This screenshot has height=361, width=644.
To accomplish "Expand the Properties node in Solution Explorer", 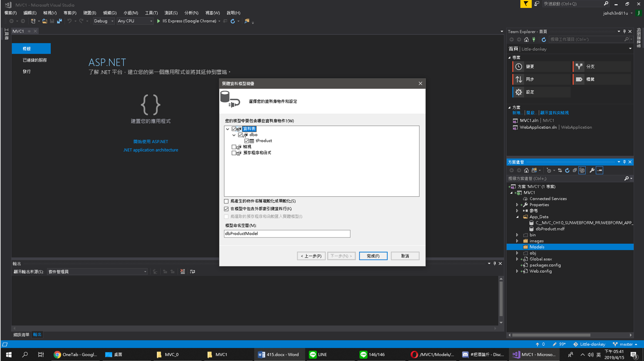I will (517, 205).
